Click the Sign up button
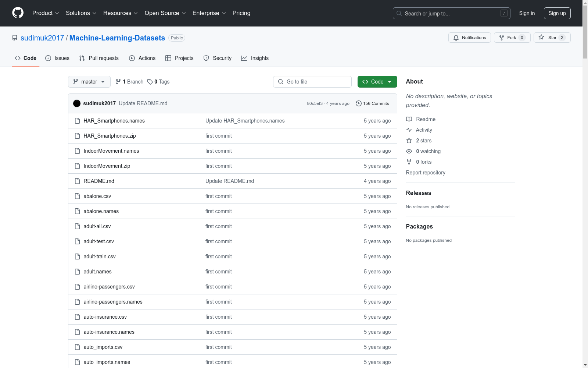The image size is (588, 368). [557, 13]
